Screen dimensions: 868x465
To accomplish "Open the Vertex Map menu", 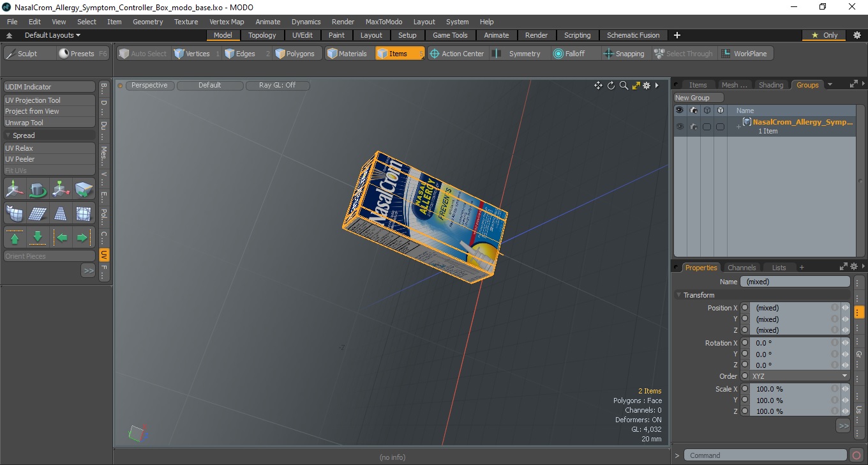I will [x=227, y=22].
